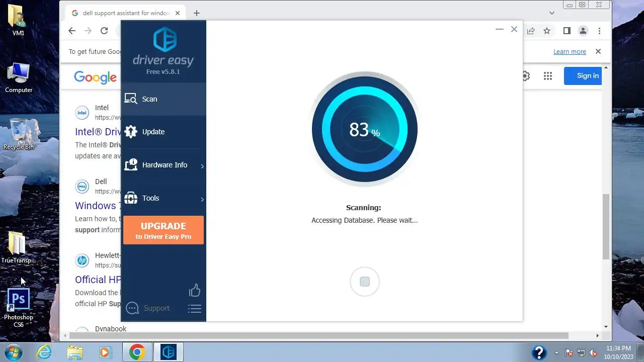Open Google search settings gear
Image resolution: width=644 pixels, height=362 pixels.
coord(526,76)
